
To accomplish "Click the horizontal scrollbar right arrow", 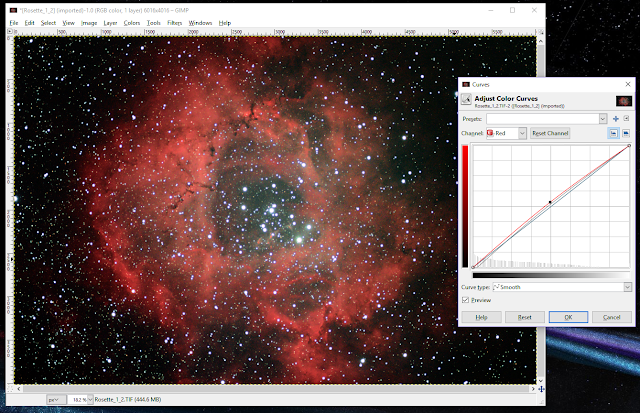I will (533, 389).
